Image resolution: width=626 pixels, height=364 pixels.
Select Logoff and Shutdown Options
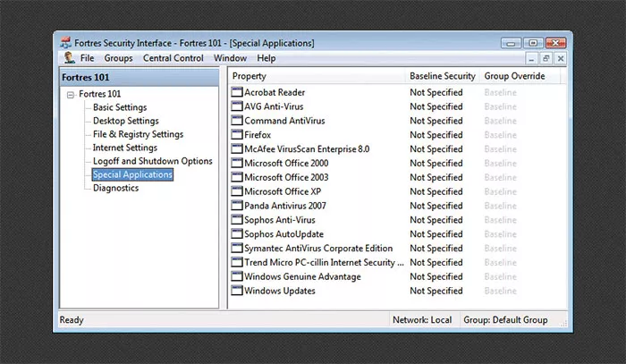[x=153, y=161]
